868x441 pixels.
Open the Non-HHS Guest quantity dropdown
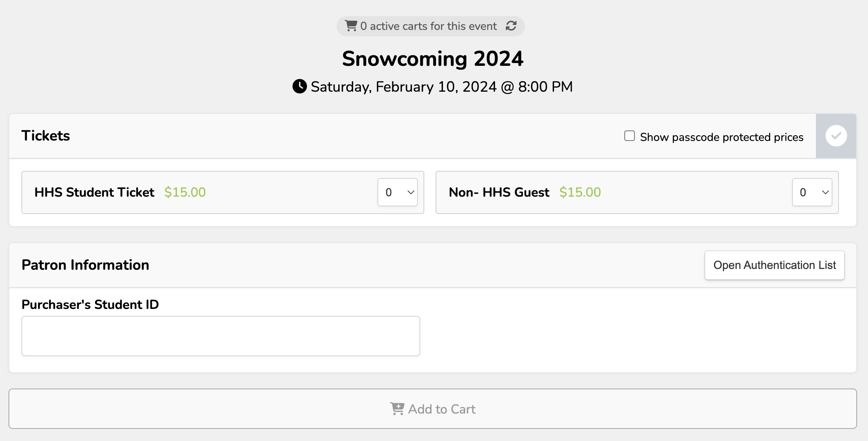(812, 192)
